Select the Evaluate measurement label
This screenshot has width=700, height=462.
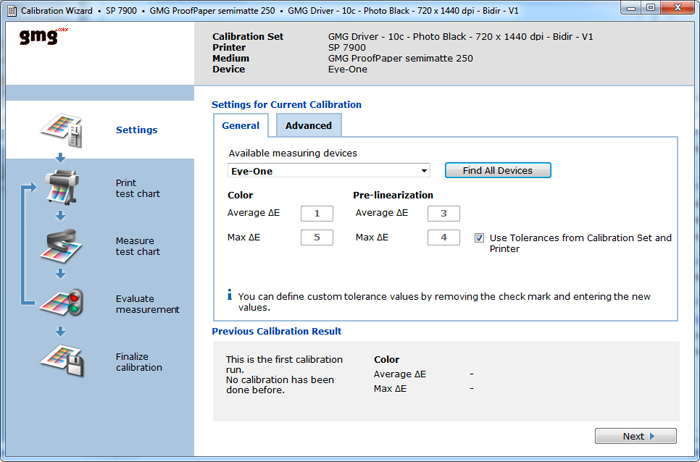[147, 304]
